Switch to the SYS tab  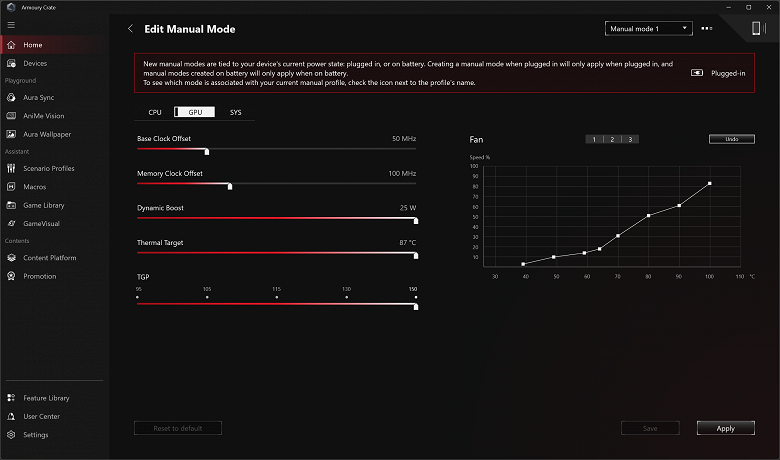[235, 112]
